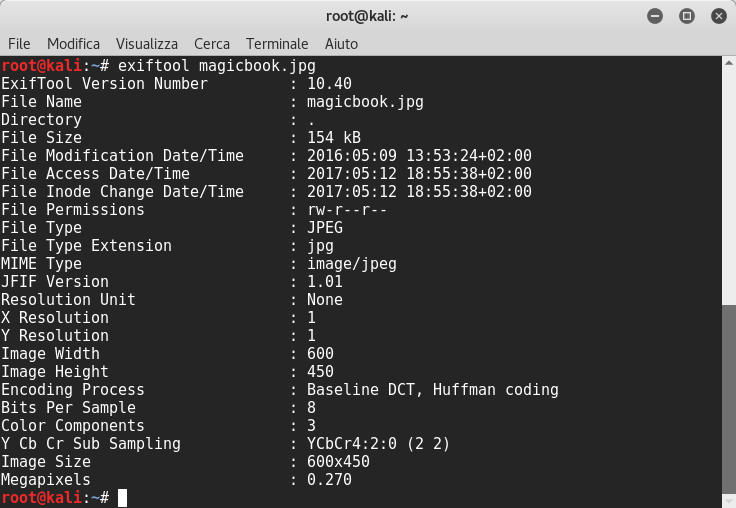Click the File Size value 154 kB
The width and height of the screenshot is (736, 508).
point(334,138)
